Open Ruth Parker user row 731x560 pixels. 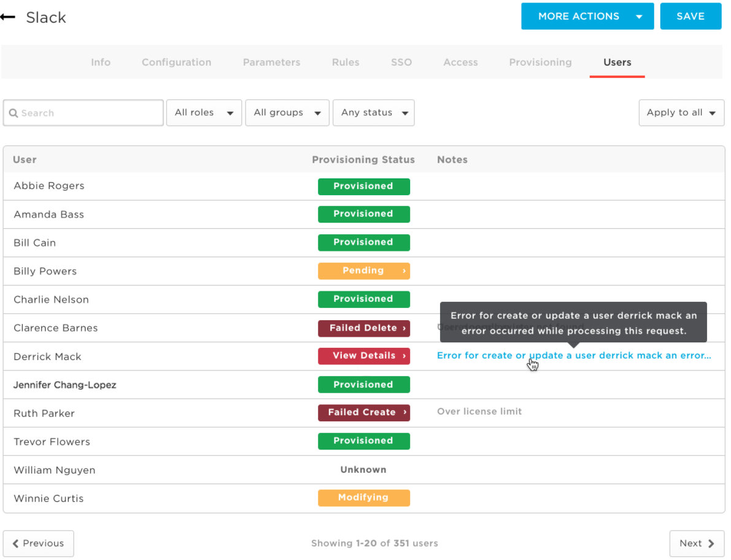363,413
